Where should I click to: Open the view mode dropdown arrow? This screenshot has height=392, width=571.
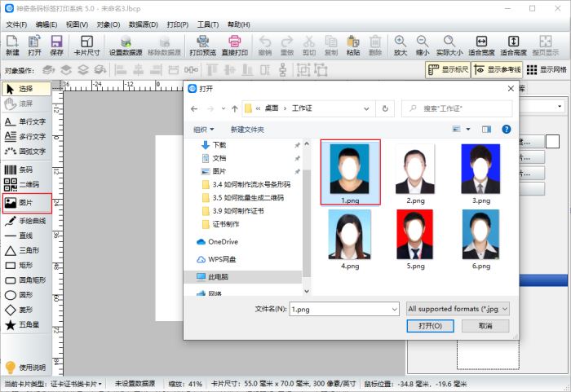pos(468,130)
